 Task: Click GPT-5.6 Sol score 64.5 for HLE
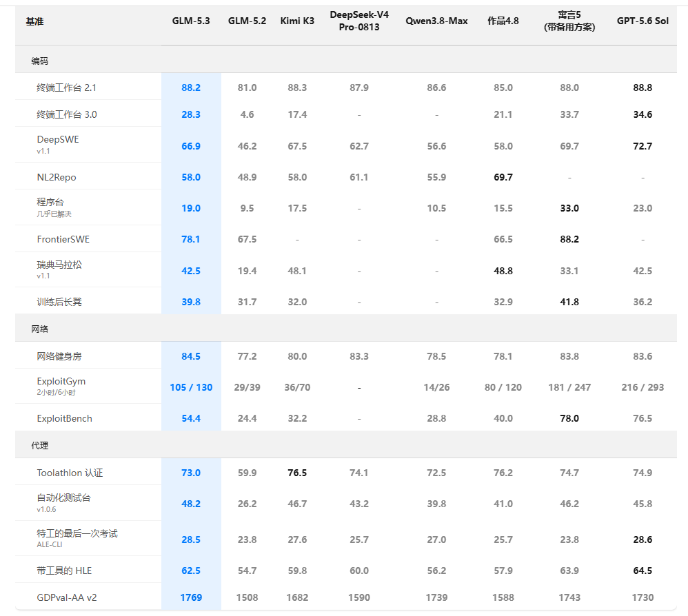(x=643, y=571)
